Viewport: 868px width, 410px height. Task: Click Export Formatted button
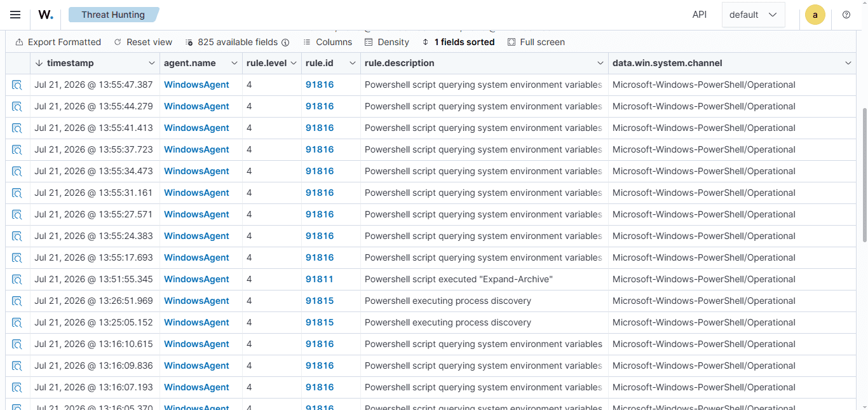tap(58, 42)
